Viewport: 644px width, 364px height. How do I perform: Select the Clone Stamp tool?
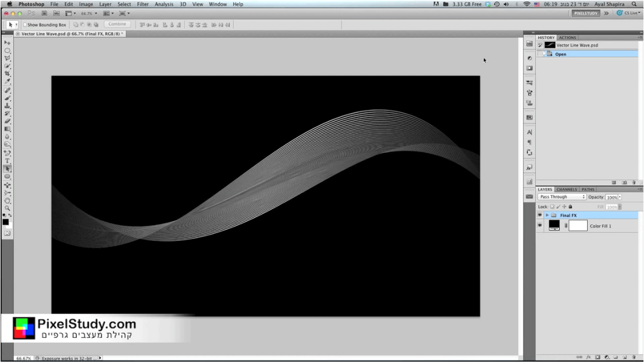7,105
